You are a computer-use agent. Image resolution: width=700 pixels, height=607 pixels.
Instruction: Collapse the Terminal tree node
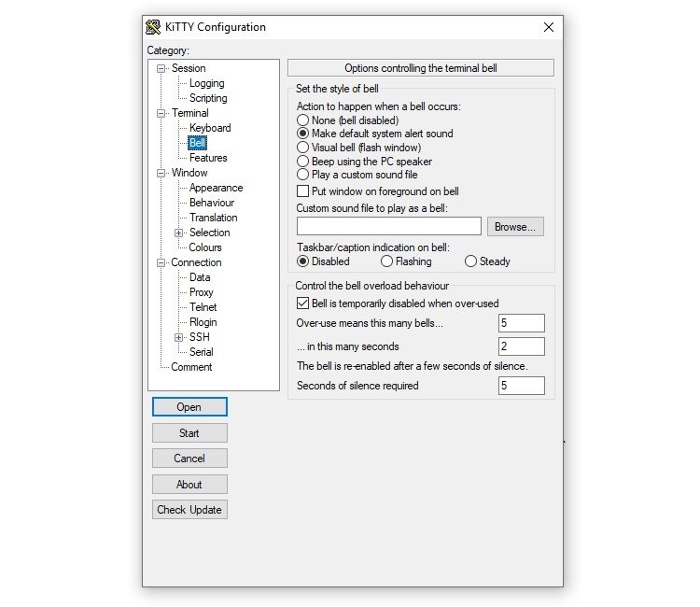pos(161,113)
